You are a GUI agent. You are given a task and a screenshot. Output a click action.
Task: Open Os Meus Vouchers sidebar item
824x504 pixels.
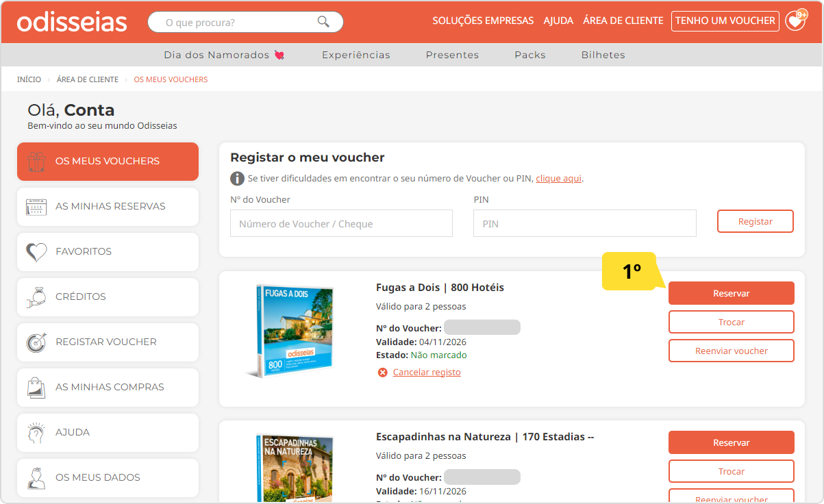[108, 162]
